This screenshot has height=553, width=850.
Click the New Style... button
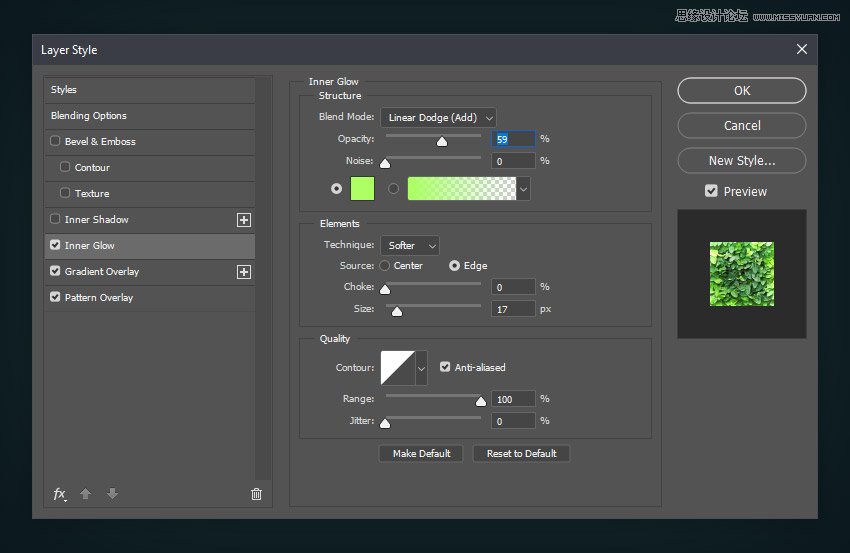[x=741, y=160]
